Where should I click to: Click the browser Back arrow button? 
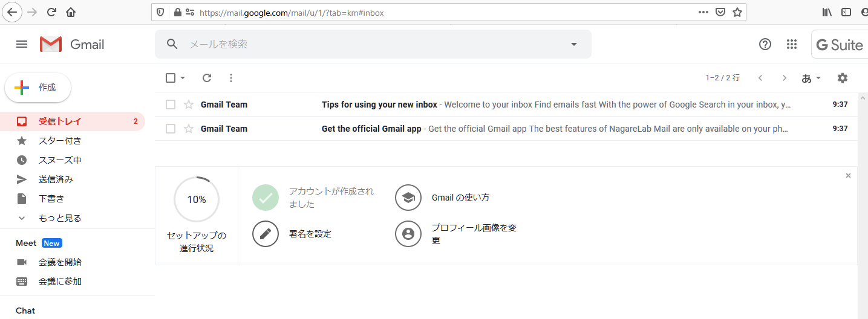12,12
